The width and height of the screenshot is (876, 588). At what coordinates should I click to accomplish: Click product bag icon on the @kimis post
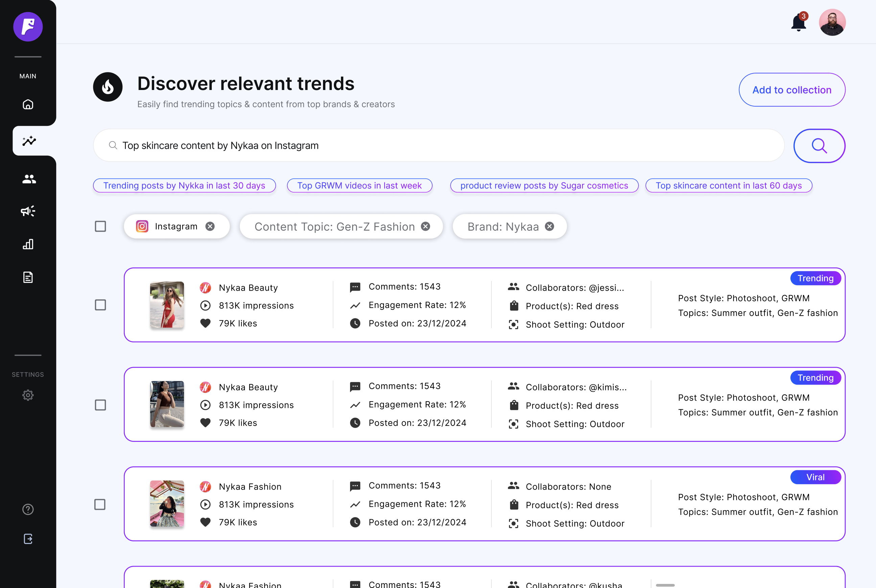[514, 405]
